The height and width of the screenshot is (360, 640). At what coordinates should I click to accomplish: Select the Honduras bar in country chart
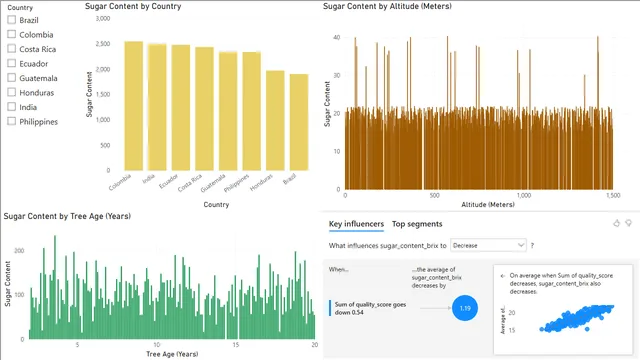coord(275,120)
